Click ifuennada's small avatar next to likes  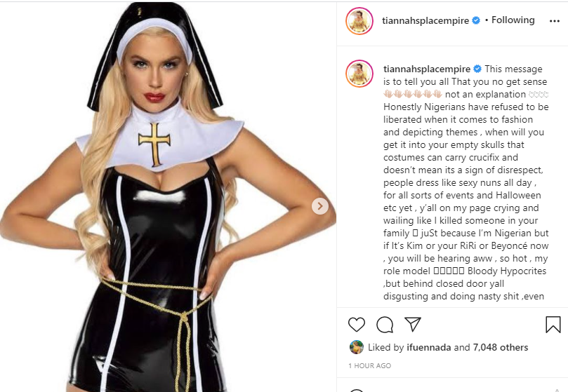coord(357,347)
